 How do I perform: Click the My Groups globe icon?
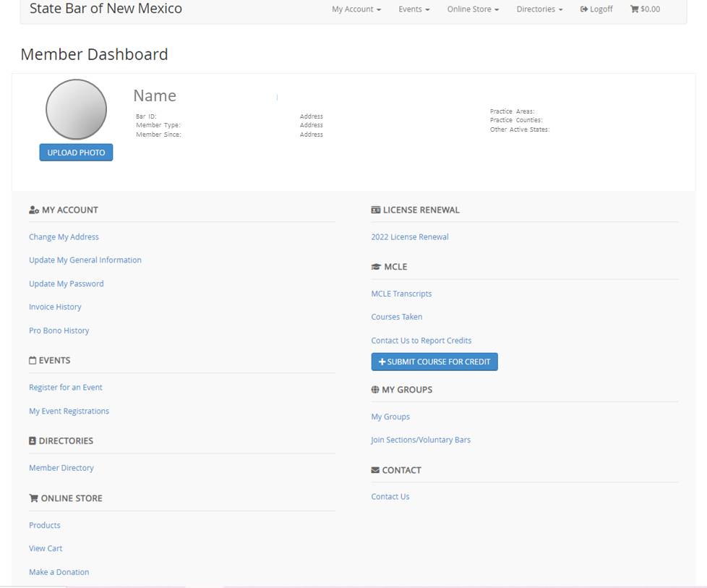375,389
